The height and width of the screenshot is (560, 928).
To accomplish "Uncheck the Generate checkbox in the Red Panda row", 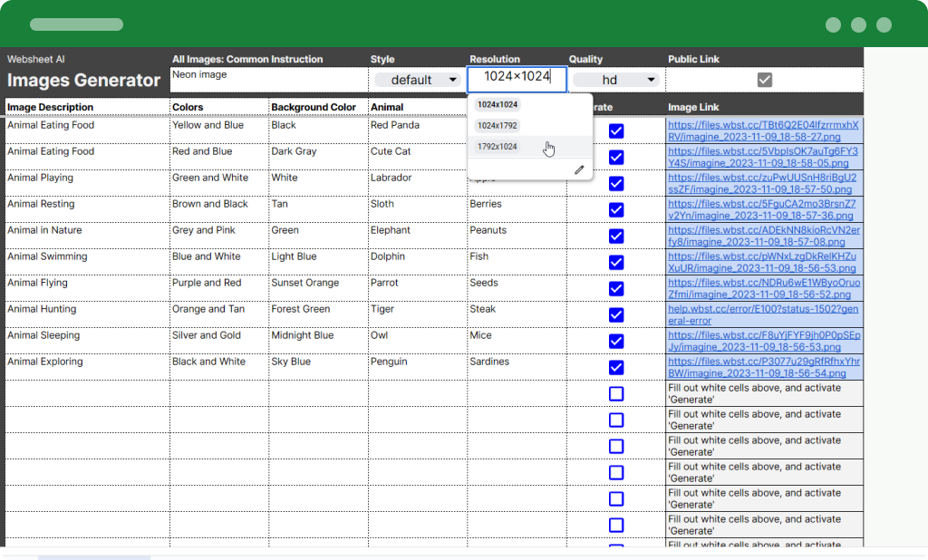I will click(616, 130).
